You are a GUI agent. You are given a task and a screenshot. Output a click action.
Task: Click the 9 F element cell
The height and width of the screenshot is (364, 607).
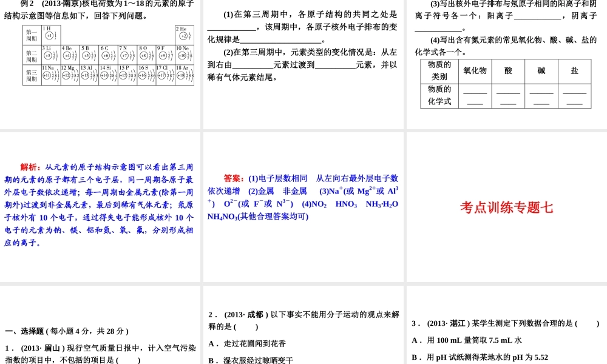[165, 55]
